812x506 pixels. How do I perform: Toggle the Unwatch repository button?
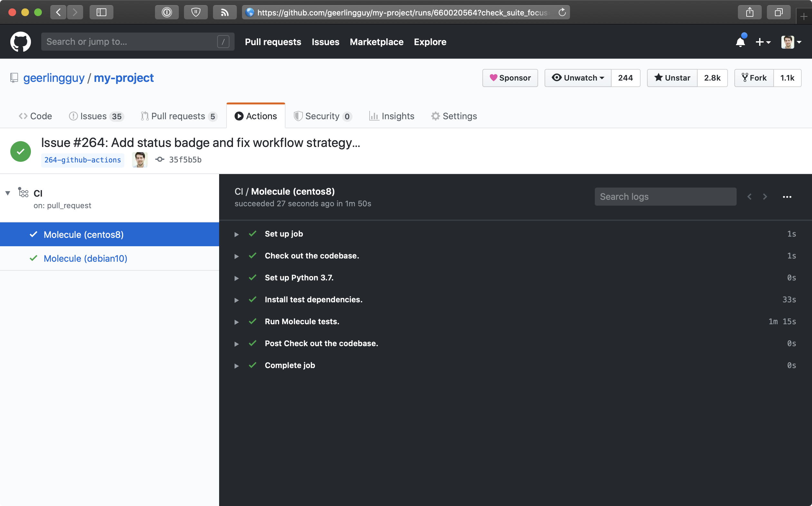578,78
